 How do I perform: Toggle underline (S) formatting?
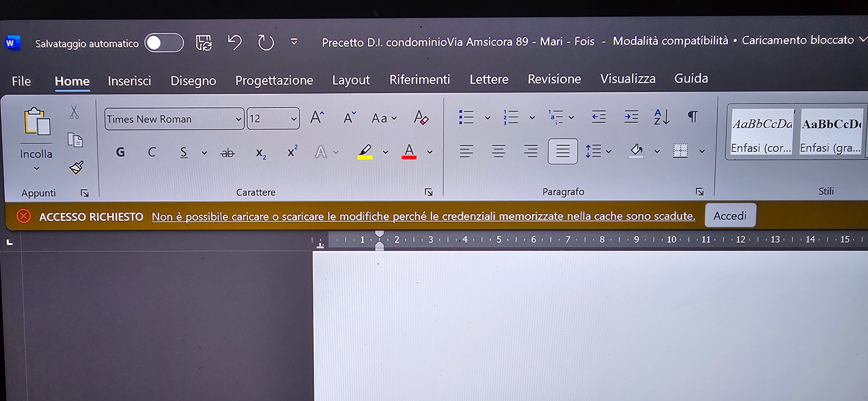(x=183, y=152)
